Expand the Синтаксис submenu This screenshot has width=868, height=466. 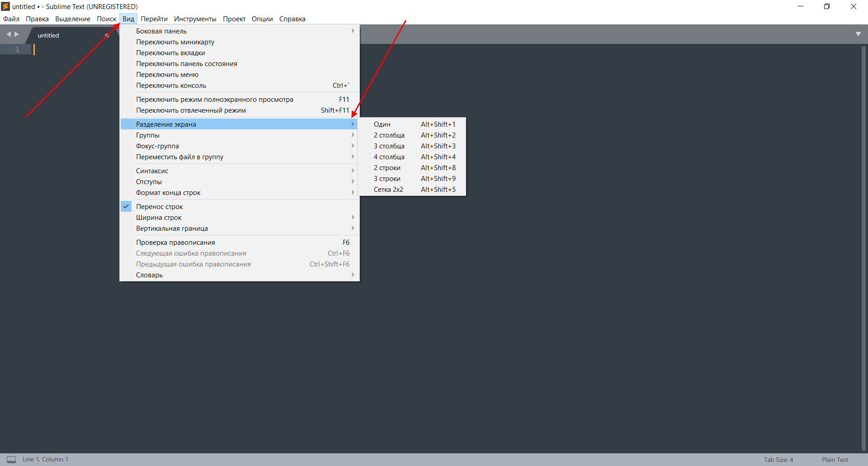[152, 171]
